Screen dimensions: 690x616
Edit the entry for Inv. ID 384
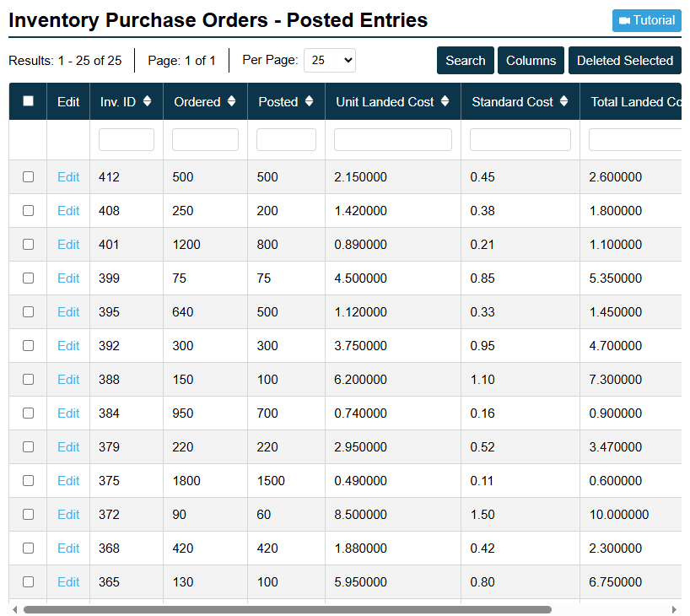tap(68, 413)
